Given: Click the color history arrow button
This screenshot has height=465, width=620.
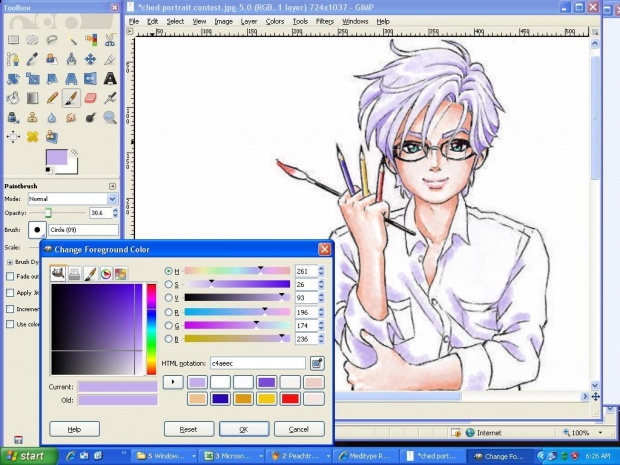Looking at the screenshot, I should click(173, 382).
